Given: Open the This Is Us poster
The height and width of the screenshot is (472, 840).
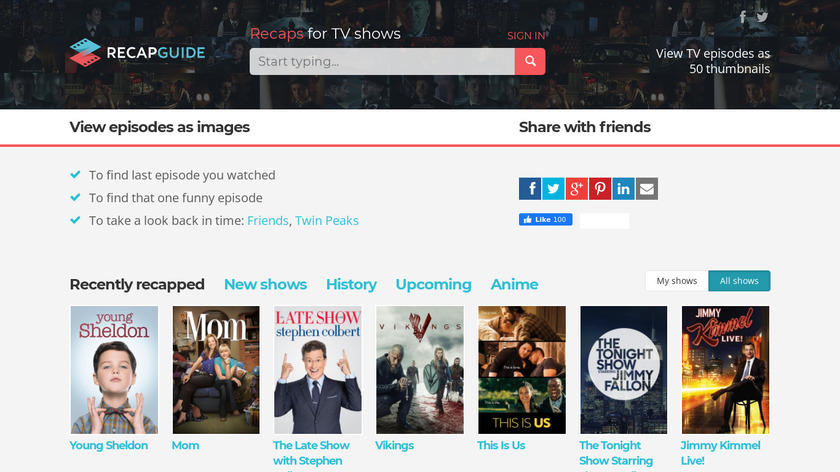Looking at the screenshot, I should pos(522,370).
